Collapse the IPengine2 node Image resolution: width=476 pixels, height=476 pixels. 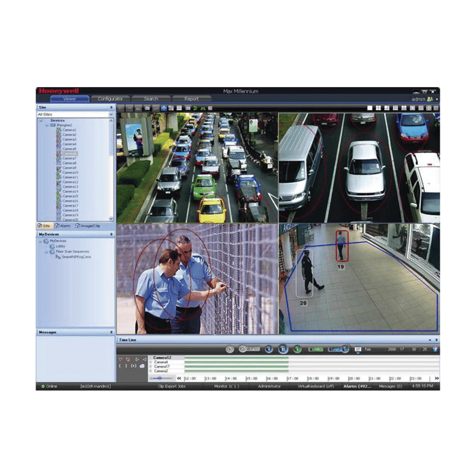pos(47,125)
